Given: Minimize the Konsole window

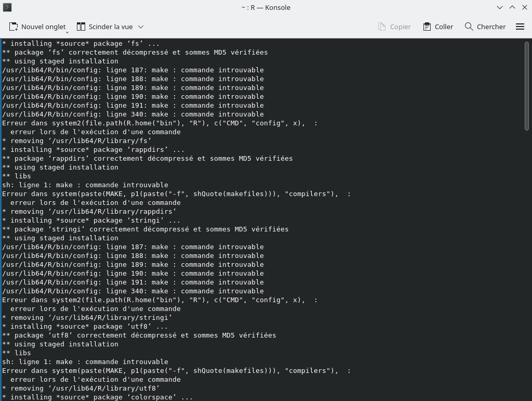Looking at the screenshot, I should click(x=499, y=7).
